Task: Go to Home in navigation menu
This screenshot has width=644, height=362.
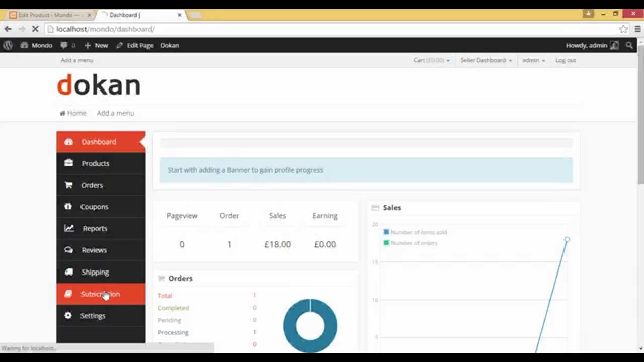Action: 73,113
